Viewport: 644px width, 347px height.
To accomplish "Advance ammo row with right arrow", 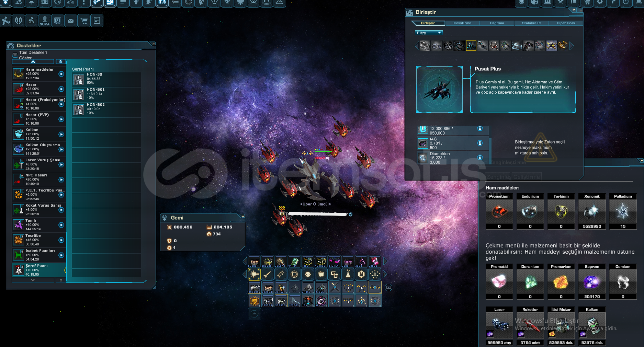I will point(385,262).
